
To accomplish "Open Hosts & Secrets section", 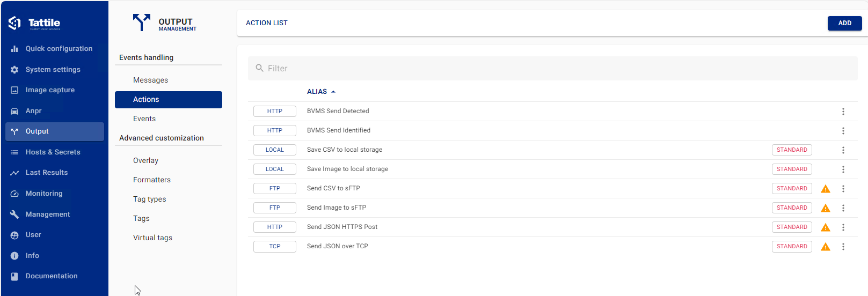I will (x=55, y=152).
